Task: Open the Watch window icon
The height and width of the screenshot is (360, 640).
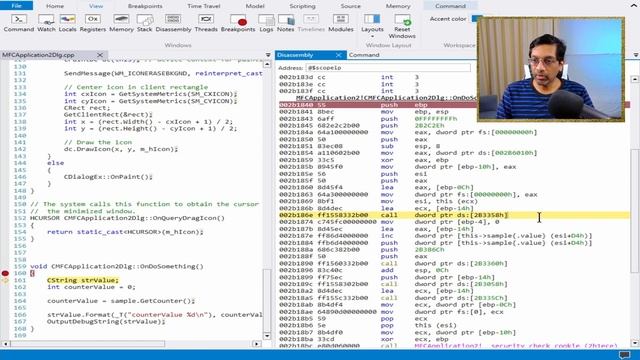Action: click(x=46, y=23)
